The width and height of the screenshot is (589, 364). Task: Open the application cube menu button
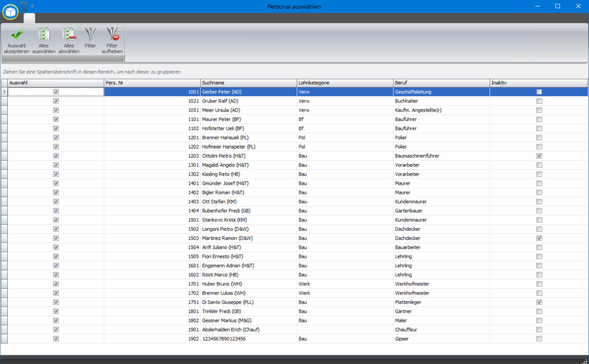[10, 12]
